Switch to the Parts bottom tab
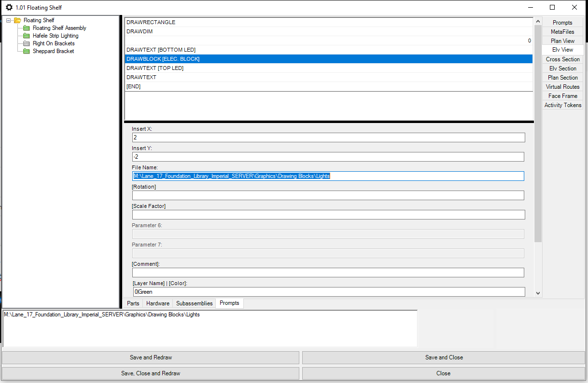588x383 pixels. 133,303
